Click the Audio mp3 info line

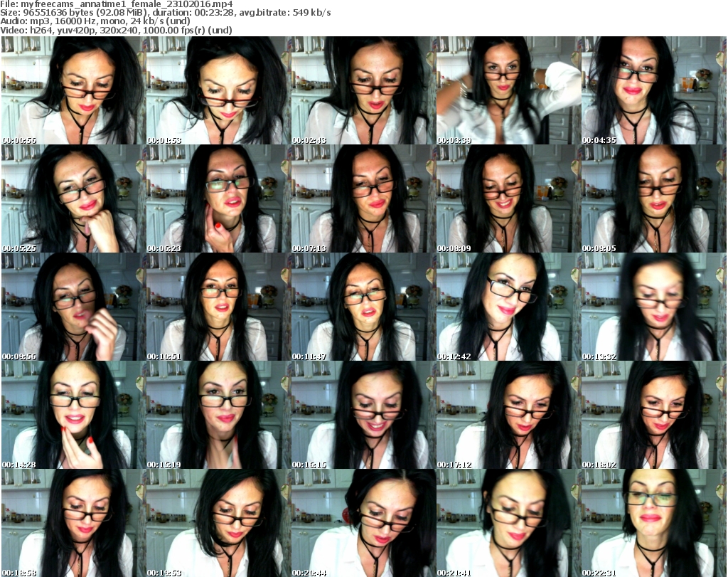tap(95, 21)
